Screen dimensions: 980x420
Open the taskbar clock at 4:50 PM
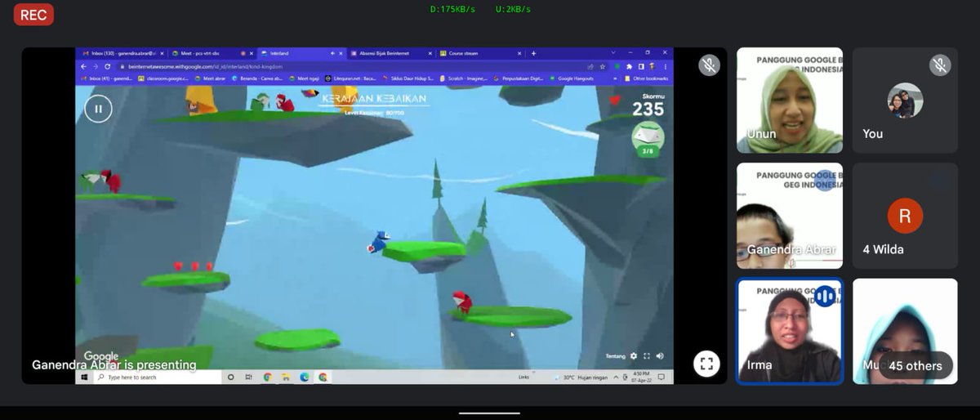coord(643,378)
